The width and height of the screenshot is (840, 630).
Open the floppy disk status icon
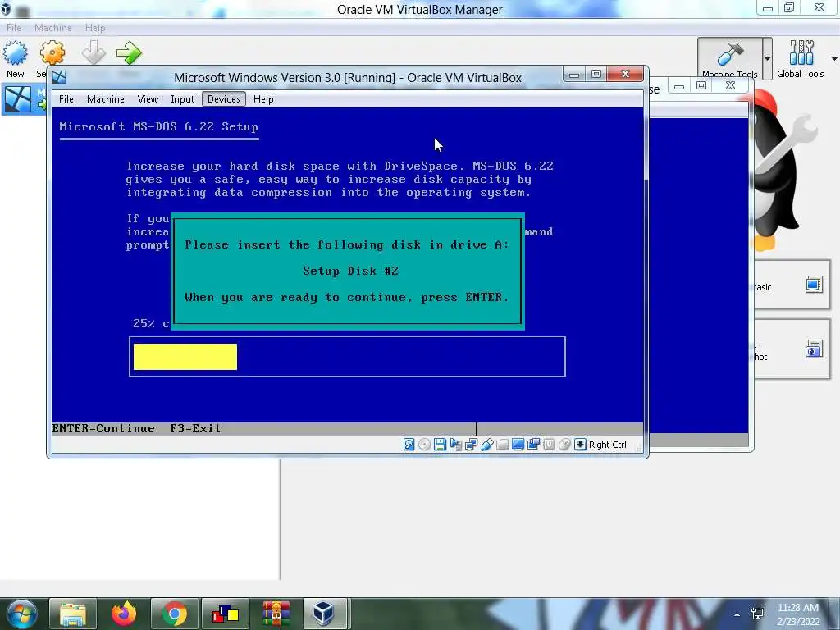pos(440,444)
